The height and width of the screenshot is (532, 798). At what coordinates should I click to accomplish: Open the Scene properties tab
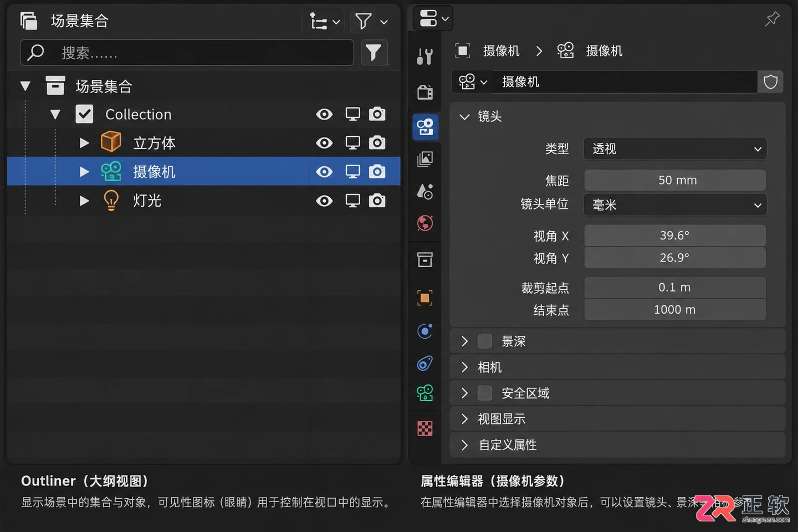(x=425, y=192)
